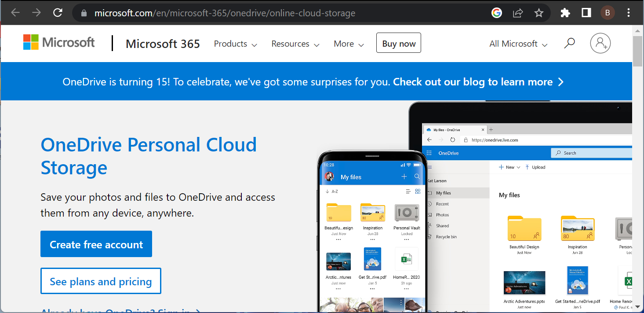Image resolution: width=644 pixels, height=313 pixels.
Task: Click the Arctic Adventures file on phone
Action: [338, 261]
